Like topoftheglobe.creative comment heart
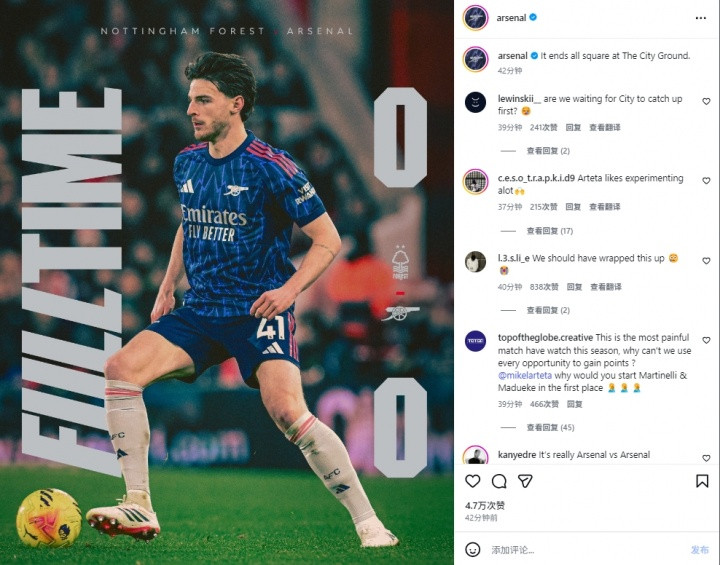The width and height of the screenshot is (720, 565). pos(706,340)
